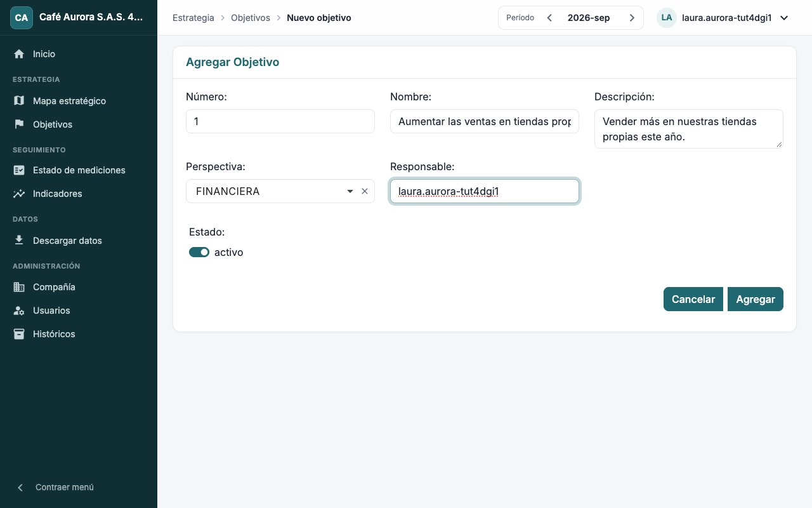Screen dimensions: 812x508
Task: Go to previous period with left arrow
Action: click(549, 18)
